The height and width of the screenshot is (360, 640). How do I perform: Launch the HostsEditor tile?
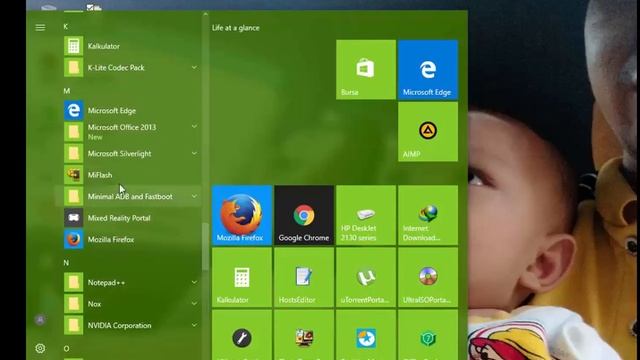pyautogui.click(x=304, y=277)
